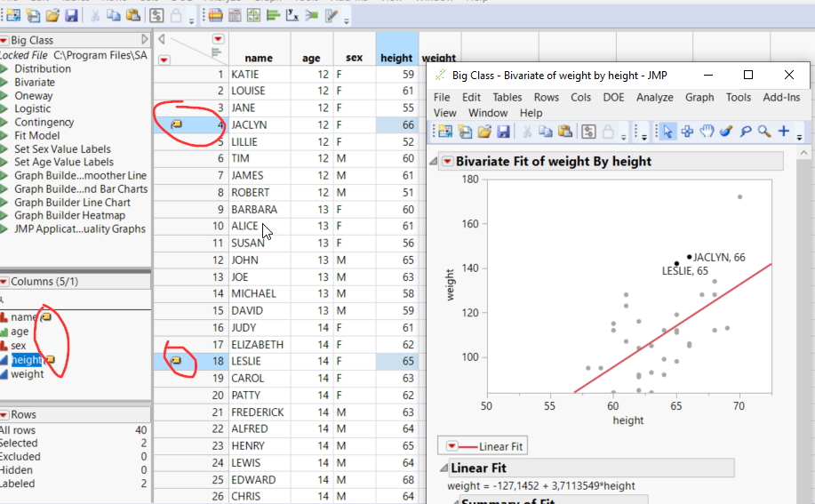815x504 pixels.
Task: Open Bivariate Fit red triangle menu
Action: click(446, 162)
